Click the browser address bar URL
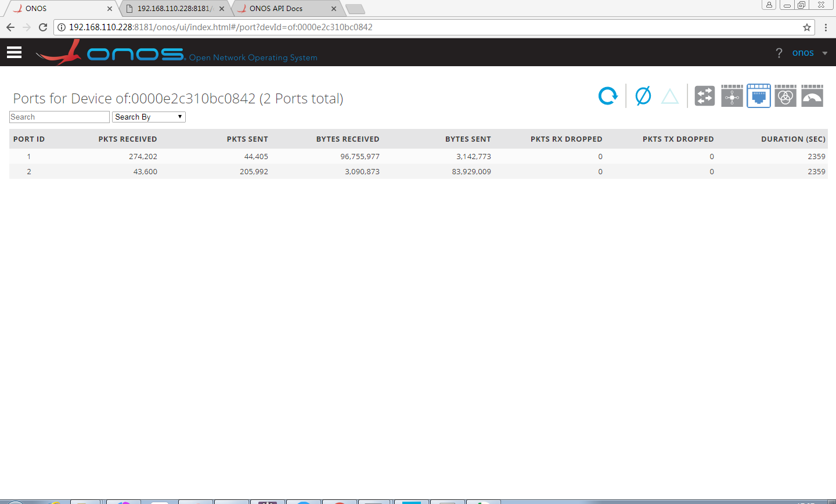The height and width of the screenshot is (504, 836). (x=221, y=27)
